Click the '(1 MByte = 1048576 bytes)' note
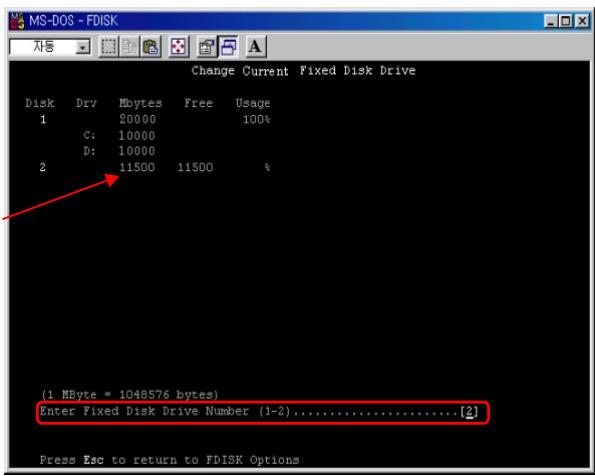Viewport: 595px width, 476px height. 130,395
